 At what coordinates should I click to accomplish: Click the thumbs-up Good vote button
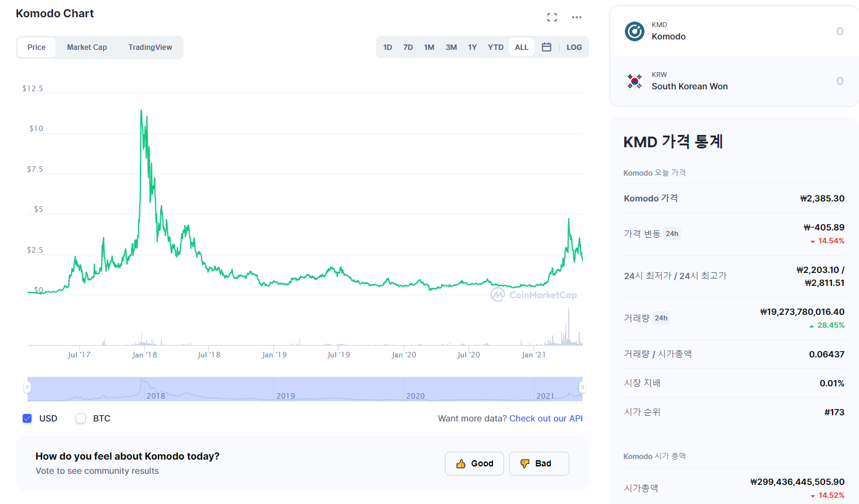tap(474, 463)
